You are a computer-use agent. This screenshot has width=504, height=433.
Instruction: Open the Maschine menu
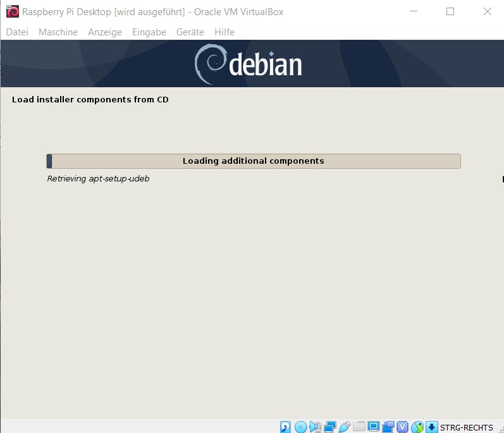coord(58,32)
